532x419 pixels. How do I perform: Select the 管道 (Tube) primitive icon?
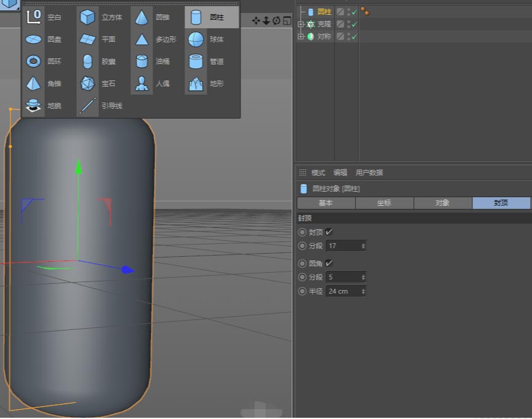(x=196, y=61)
